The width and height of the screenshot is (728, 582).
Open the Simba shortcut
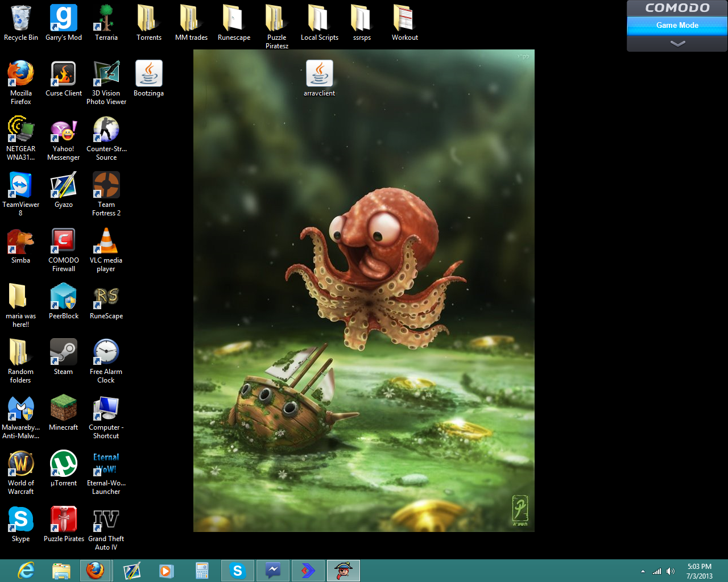(x=21, y=246)
